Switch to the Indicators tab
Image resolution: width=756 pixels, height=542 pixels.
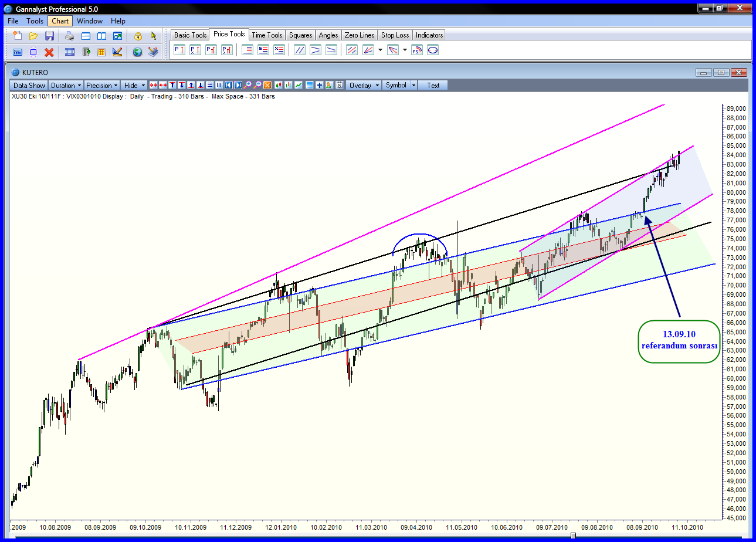[x=429, y=35]
